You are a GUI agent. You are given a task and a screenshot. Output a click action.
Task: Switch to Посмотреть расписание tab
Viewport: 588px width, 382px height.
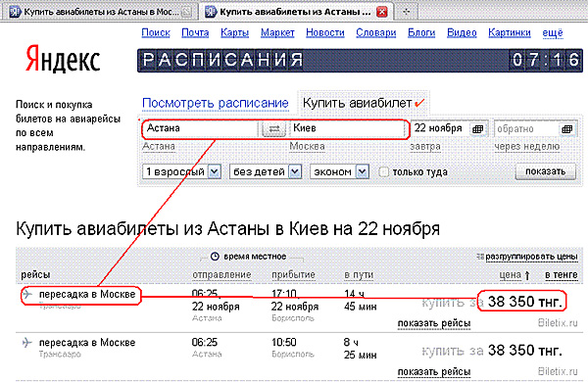tap(216, 103)
